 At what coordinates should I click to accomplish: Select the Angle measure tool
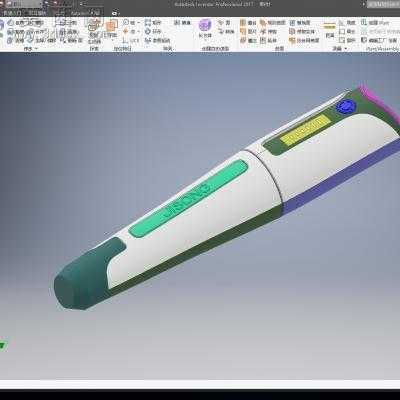(347, 22)
